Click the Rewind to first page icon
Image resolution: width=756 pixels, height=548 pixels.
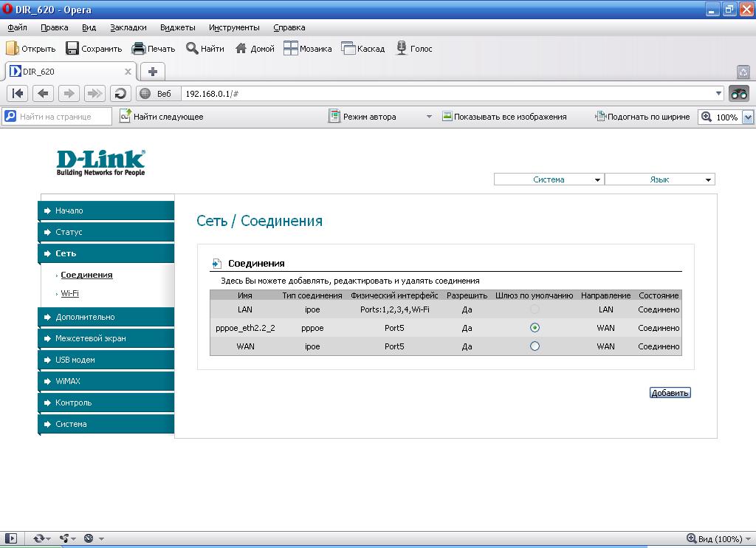click(18, 93)
